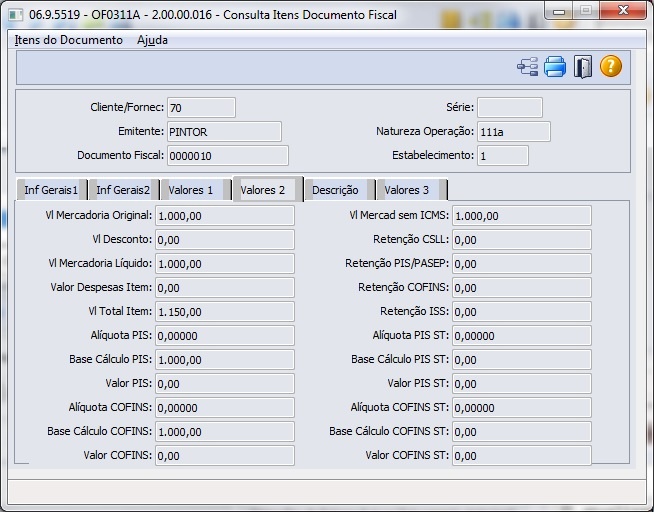
Task: Minimize the Consulta Itens Documento Fiscal window
Action: tap(559, 11)
